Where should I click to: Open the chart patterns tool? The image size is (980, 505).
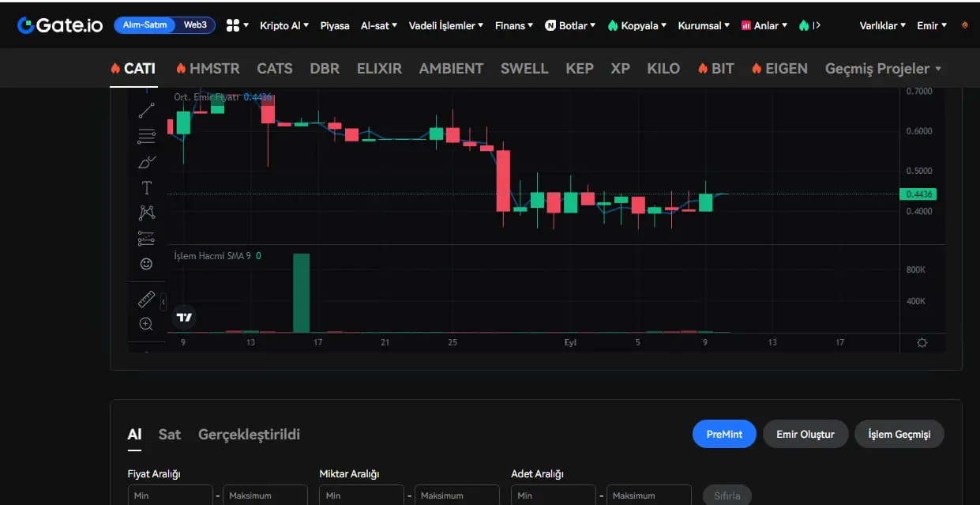[146, 213]
